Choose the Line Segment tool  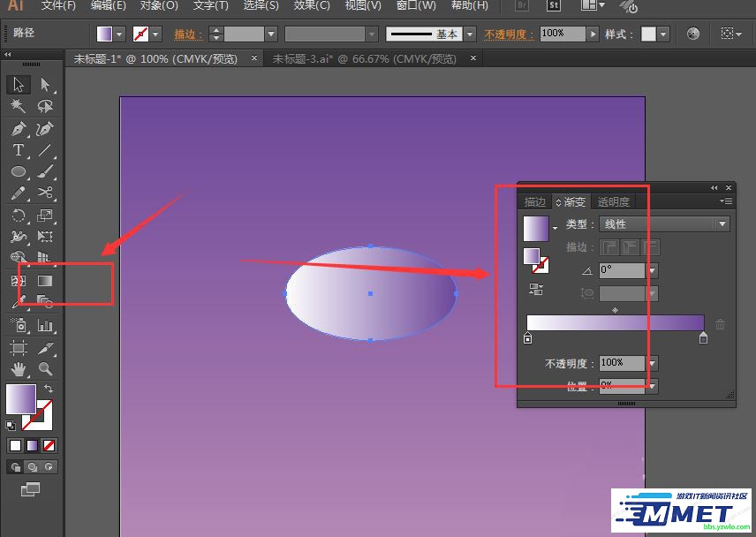point(45,150)
